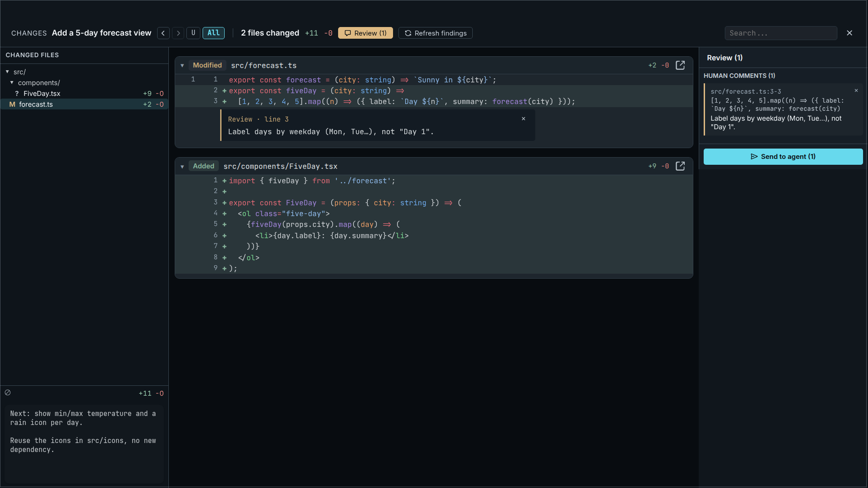Click the circle-slash icon above prompt box
868x488 pixels.
tap(8, 393)
